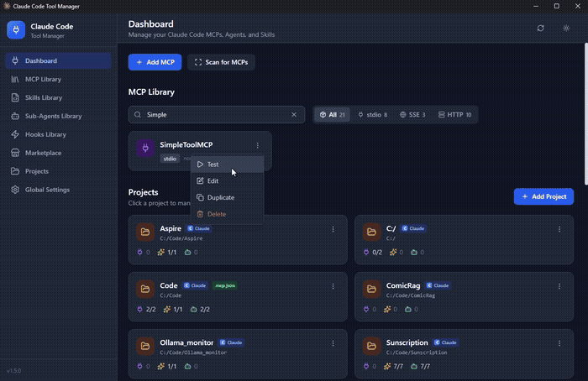
Task: Click the SimpleToolMCP title text
Action: coord(186,144)
